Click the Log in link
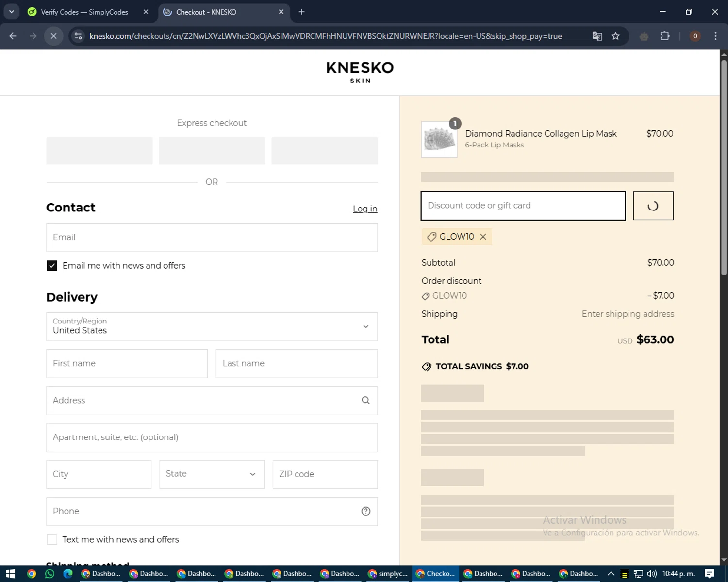The height and width of the screenshot is (582, 728). pyautogui.click(x=365, y=209)
